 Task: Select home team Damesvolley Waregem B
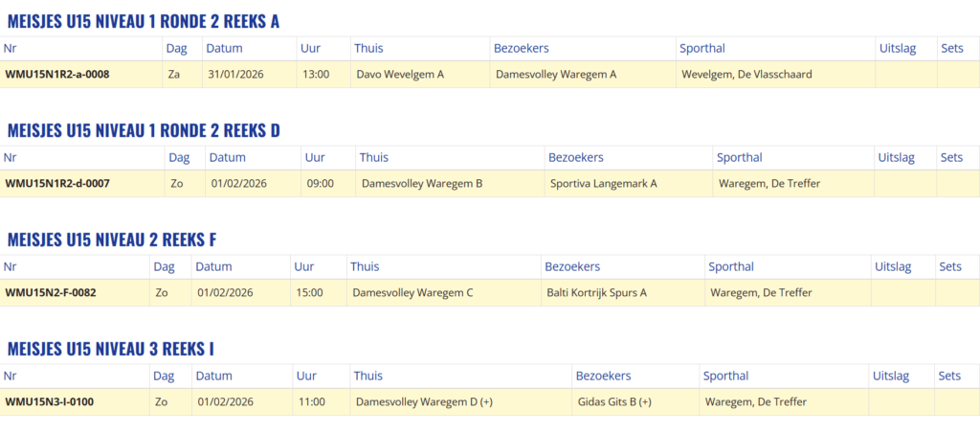[422, 183]
